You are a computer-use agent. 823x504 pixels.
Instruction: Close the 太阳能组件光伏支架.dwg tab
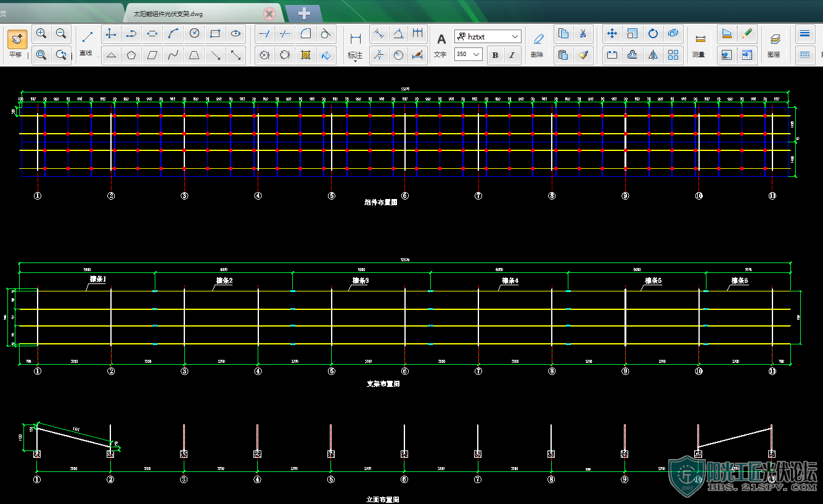[269, 13]
